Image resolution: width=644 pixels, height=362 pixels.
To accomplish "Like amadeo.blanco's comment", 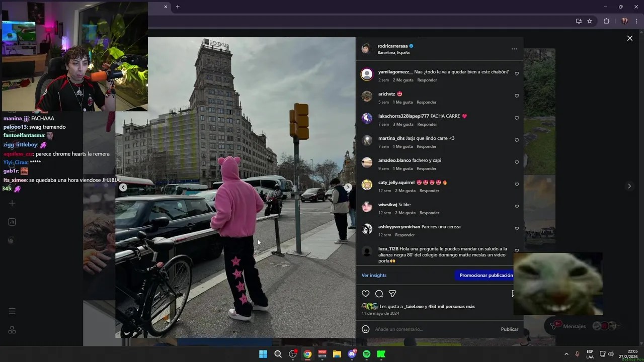I will 517,162.
